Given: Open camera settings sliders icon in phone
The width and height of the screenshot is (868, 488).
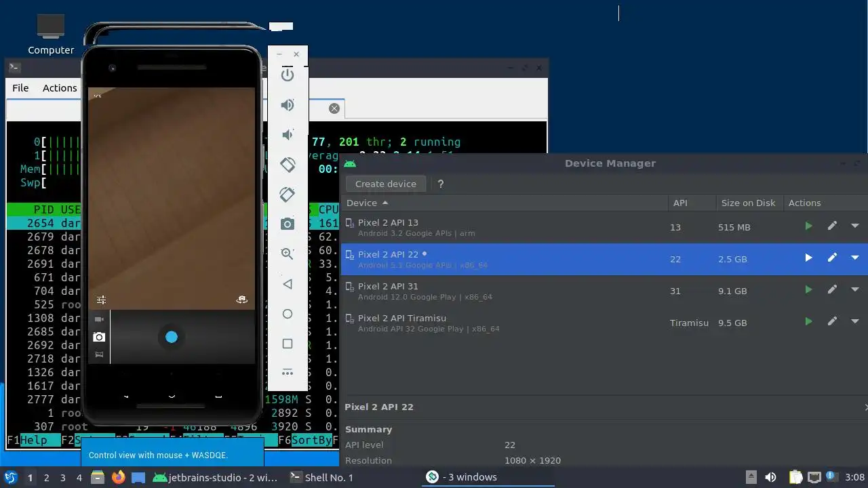Looking at the screenshot, I should click(101, 300).
